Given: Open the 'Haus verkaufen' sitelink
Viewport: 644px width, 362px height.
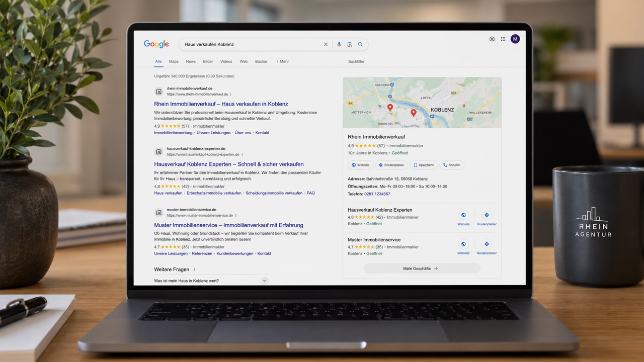Looking at the screenshot, I should pyautogui.click(x=168, y=193).
